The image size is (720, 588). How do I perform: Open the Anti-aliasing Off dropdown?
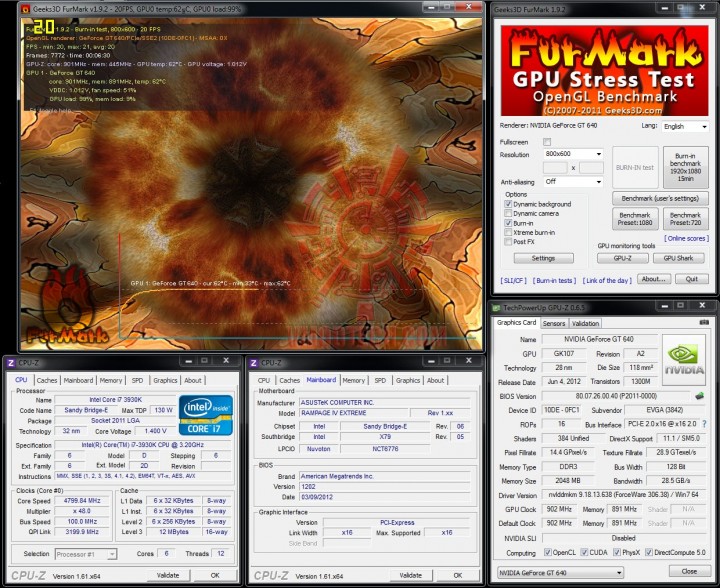pyautogui.click(x=573, y=182)
